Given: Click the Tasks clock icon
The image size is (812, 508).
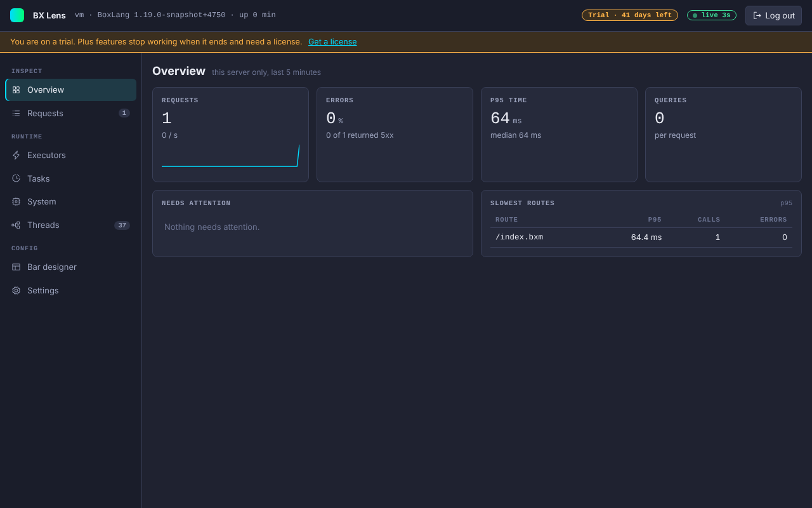Looking at the screenshot, I should click(x=16, y=178).
